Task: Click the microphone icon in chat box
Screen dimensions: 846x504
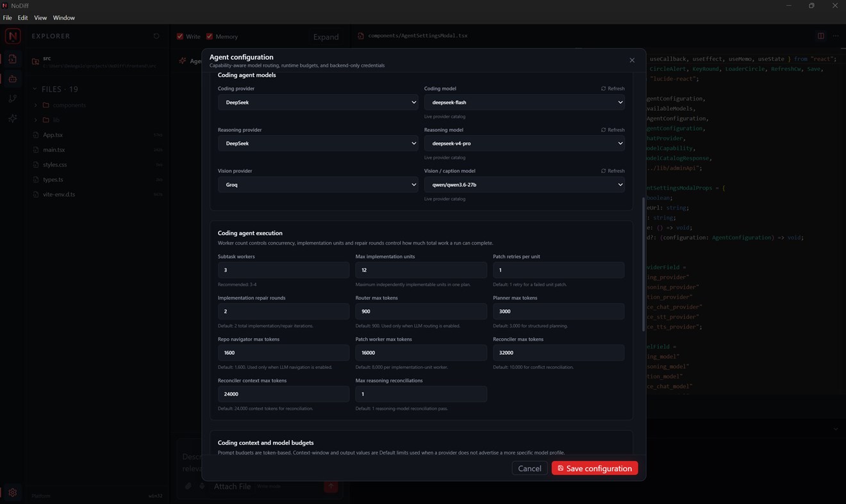Action: [x=201, y=486]
